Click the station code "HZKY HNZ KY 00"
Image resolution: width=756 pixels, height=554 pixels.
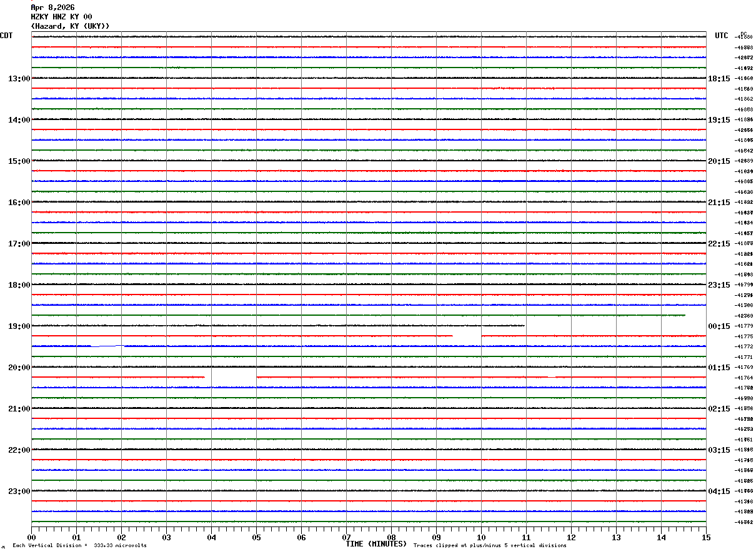click(61, 17)
